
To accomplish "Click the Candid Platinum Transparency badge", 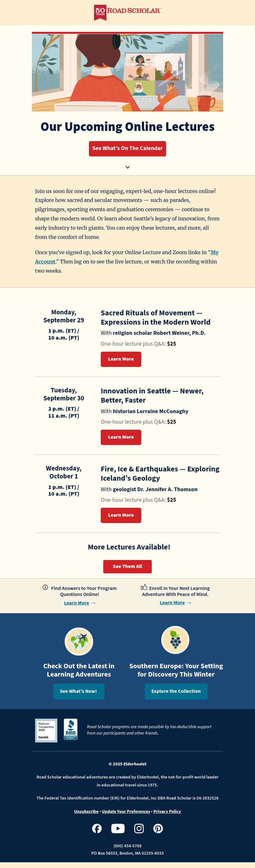I will (x=46, y=730).
